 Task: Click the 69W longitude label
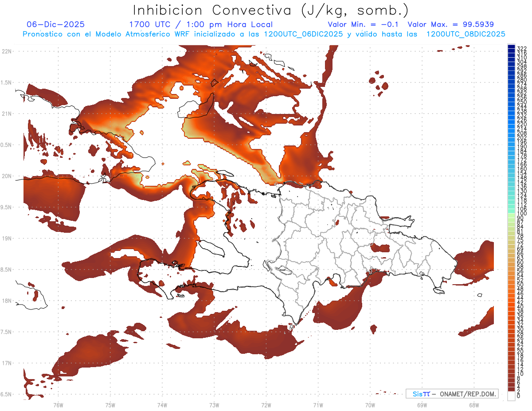click(x=422, y=405)
